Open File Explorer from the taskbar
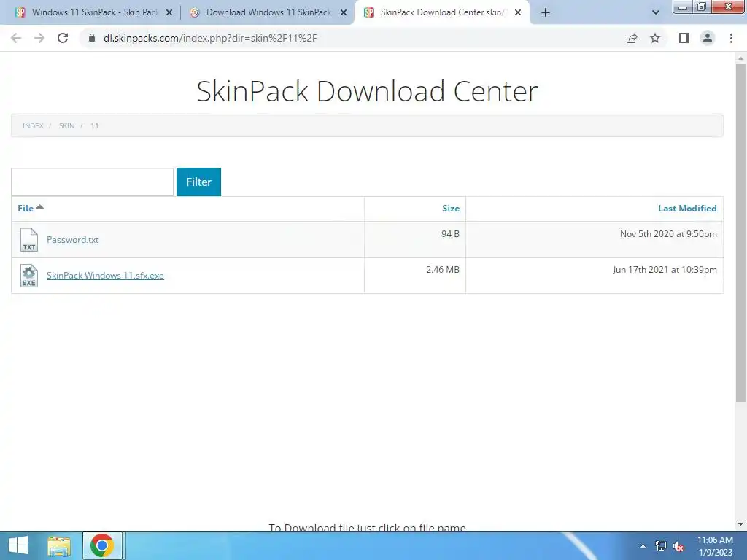This screenshot has width=747, height=560. click(x=59, y=545)
